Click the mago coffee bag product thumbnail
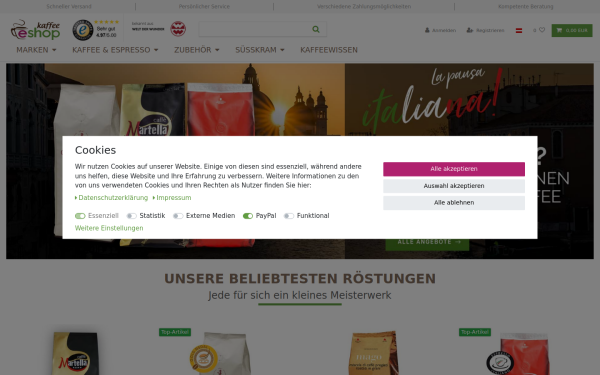 [373, 353]
